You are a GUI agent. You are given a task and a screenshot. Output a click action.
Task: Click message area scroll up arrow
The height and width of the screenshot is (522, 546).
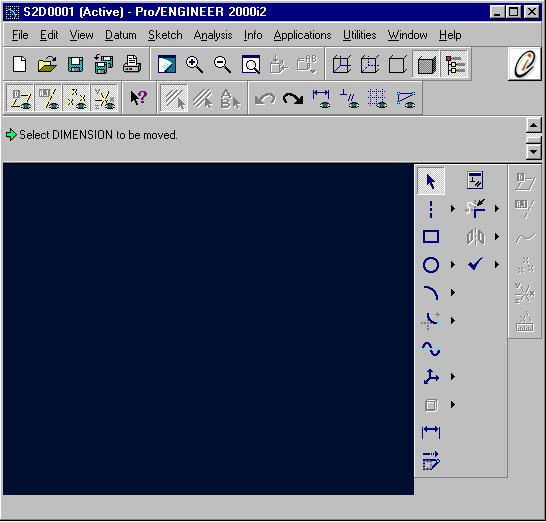[x=533, y=125]
